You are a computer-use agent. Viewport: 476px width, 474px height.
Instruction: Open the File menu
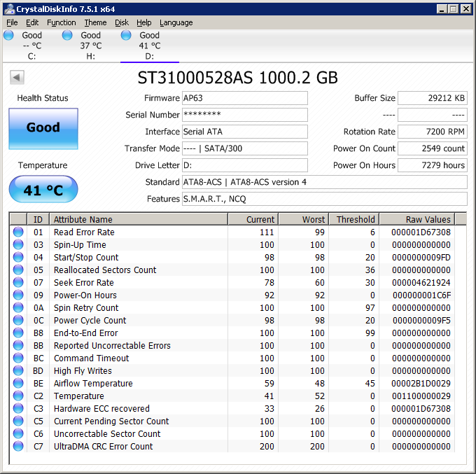(12, 23)
